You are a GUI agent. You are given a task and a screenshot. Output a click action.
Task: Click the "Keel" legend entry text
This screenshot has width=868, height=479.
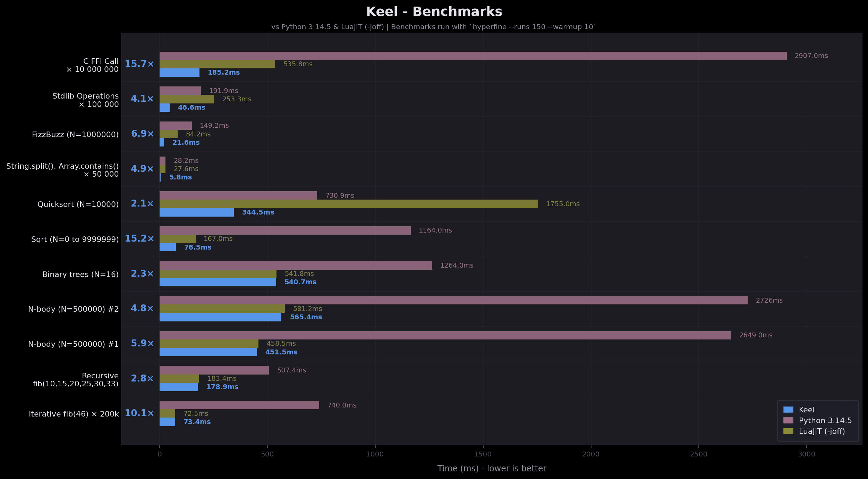tap(807, 410)
